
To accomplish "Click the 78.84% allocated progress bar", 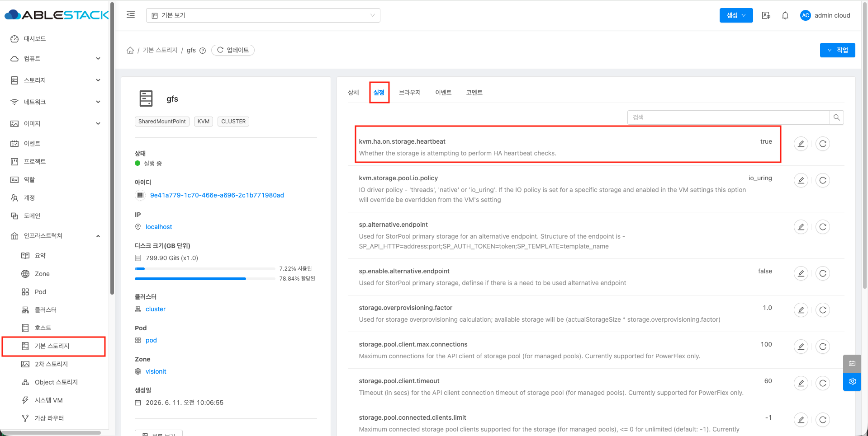I will 205,279.
